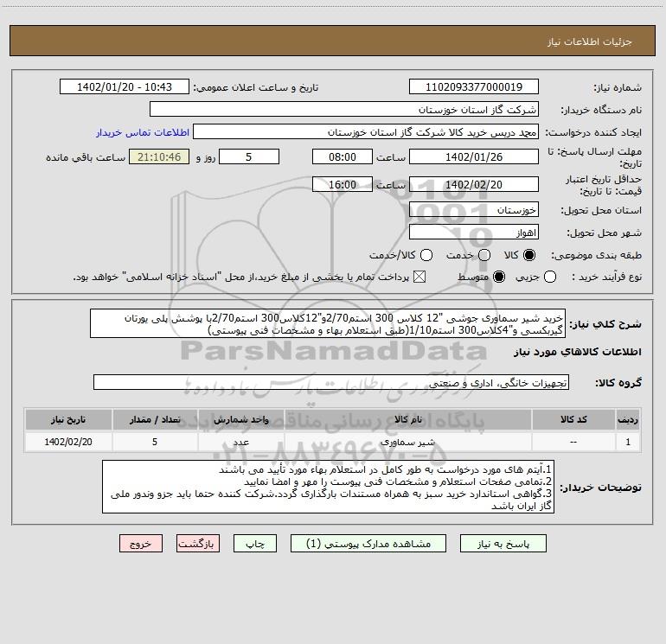Click the خوزستان delivery province field
This screenshot has width=666, height=644.
474,210
